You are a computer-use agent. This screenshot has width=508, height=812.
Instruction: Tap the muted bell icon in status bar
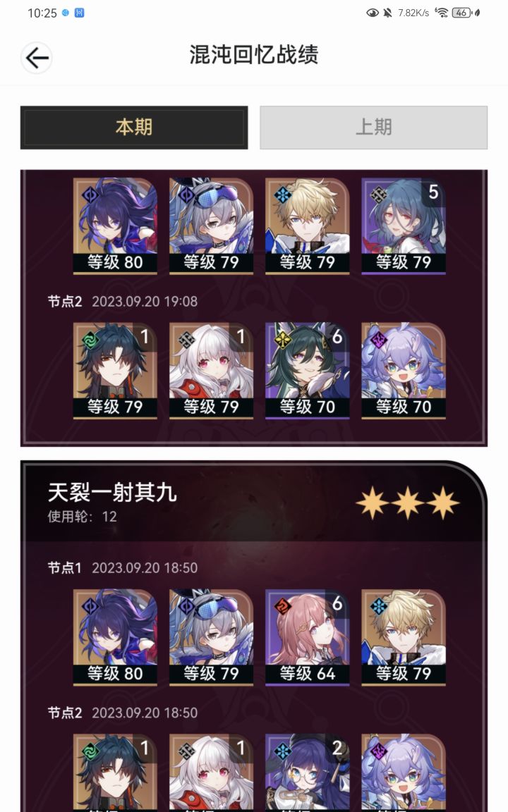[388, 13]
